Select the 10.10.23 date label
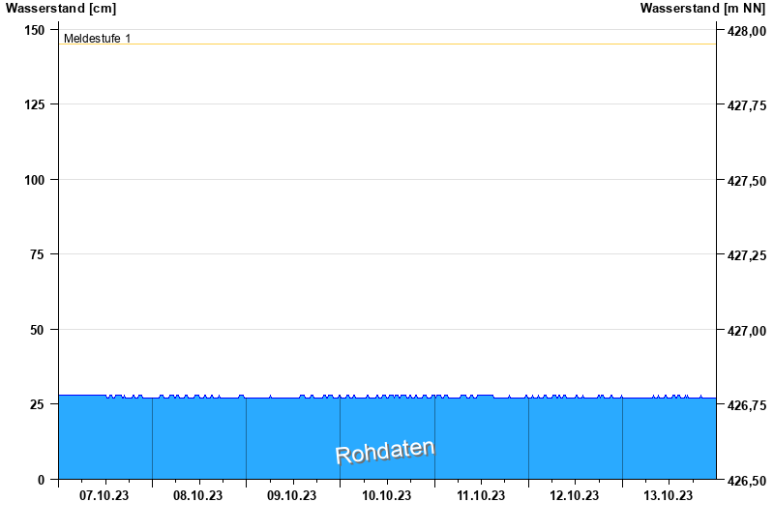This screenshot has height=532, width=774. 386,496
